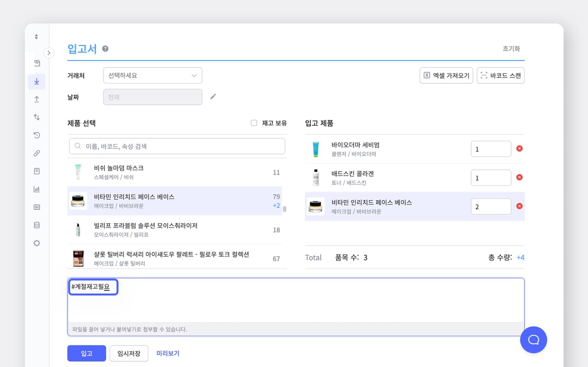Open the chat support bubble
588x367 pixels.
(534, 340)
